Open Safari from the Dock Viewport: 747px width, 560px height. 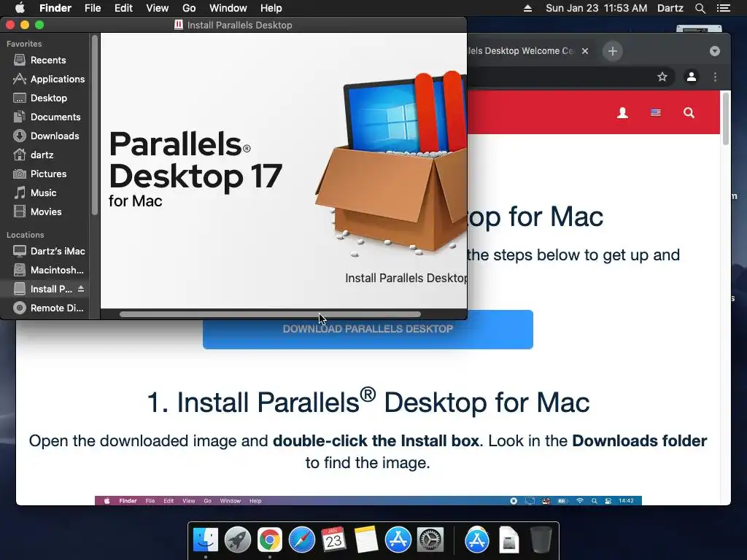coord(301,540)
